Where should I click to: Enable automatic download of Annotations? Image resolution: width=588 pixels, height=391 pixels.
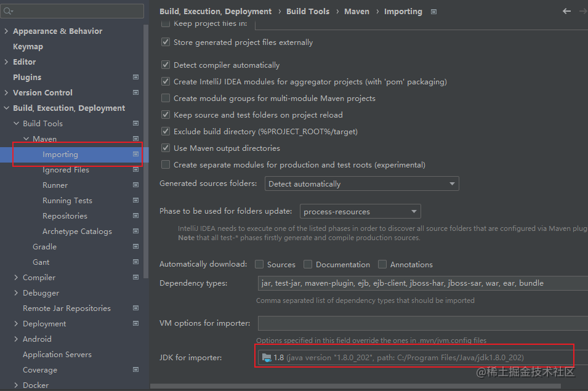click(x=382, y=264)
